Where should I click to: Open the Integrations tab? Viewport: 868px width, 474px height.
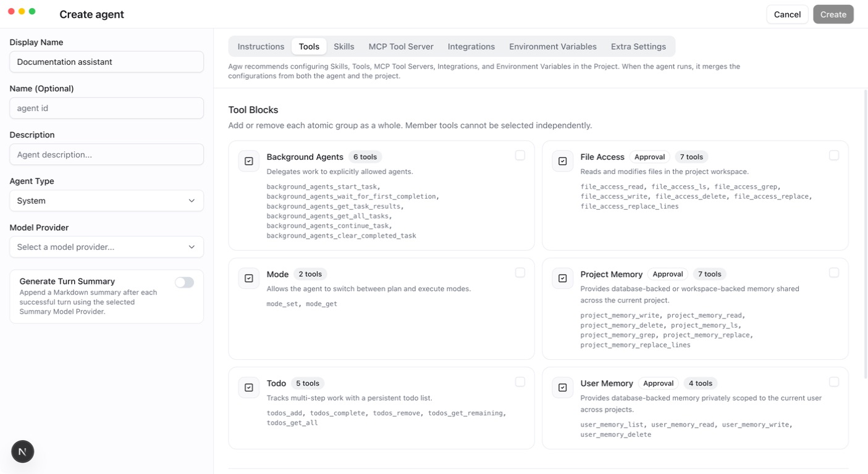[x=471, y=46]
